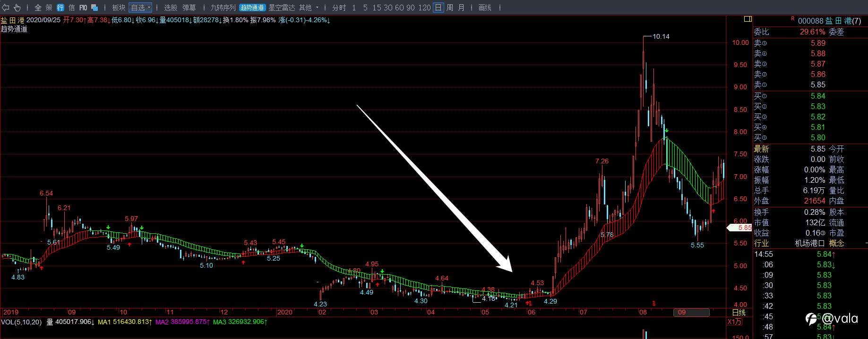Click the blue multi-window icon

tap(95, 8)
